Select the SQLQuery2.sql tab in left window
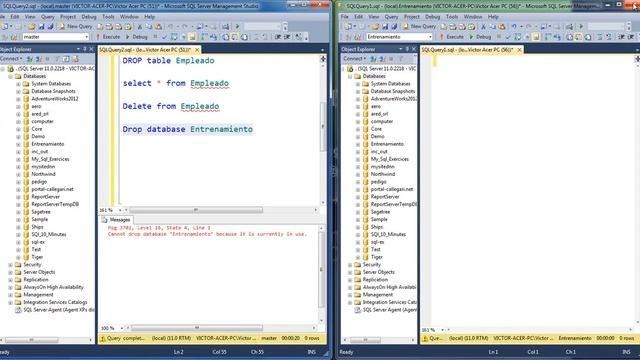Screen dimensions: 640x360 point(145,49)
